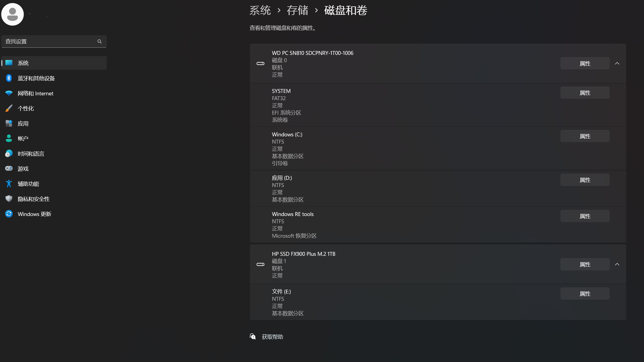Select the Privacy and security shield icon
The image size is (644, 362).
(x=9, y=199)
